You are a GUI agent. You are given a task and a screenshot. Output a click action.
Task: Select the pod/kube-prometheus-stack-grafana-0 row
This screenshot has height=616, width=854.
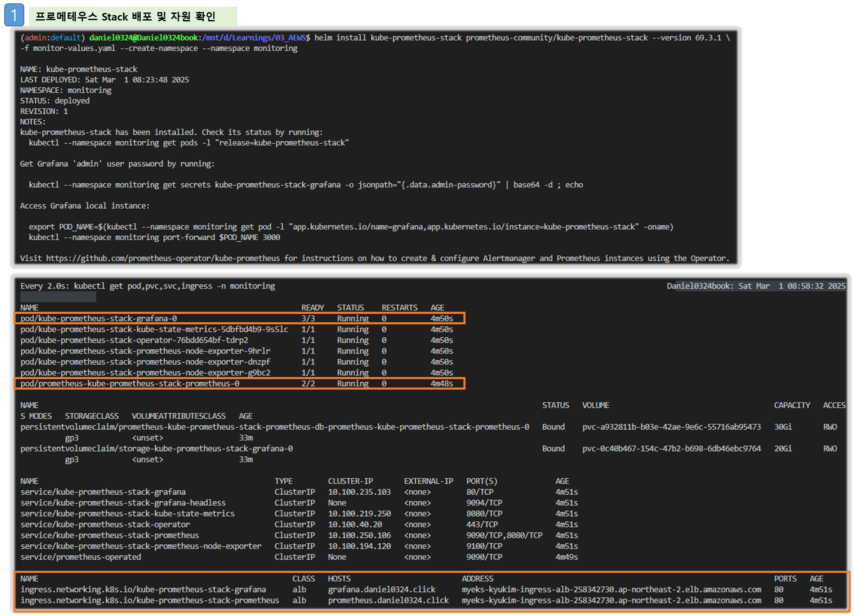(x=99, y=318)
